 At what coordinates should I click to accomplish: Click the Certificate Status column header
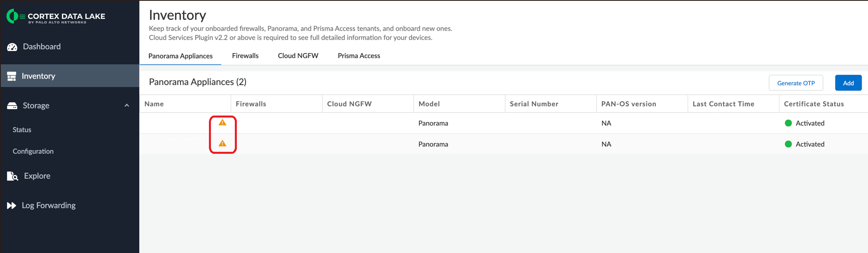pos(814,104)
